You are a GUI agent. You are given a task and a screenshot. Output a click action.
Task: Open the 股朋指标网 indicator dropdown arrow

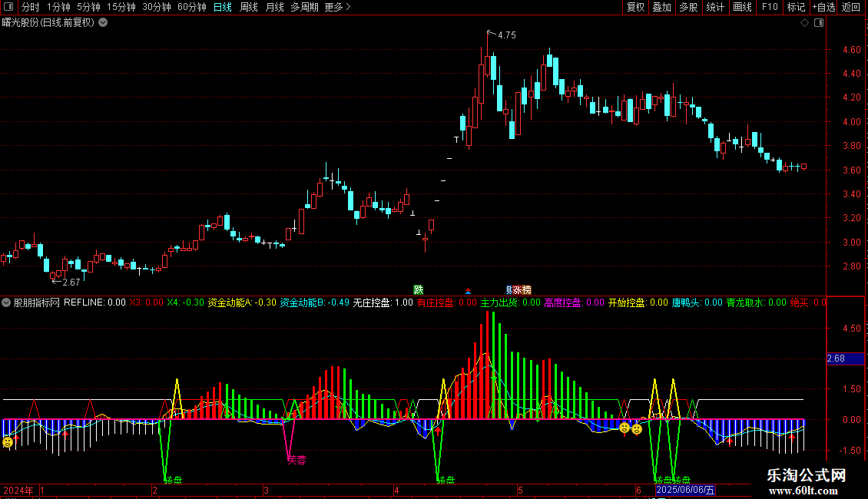coord(6,302)
